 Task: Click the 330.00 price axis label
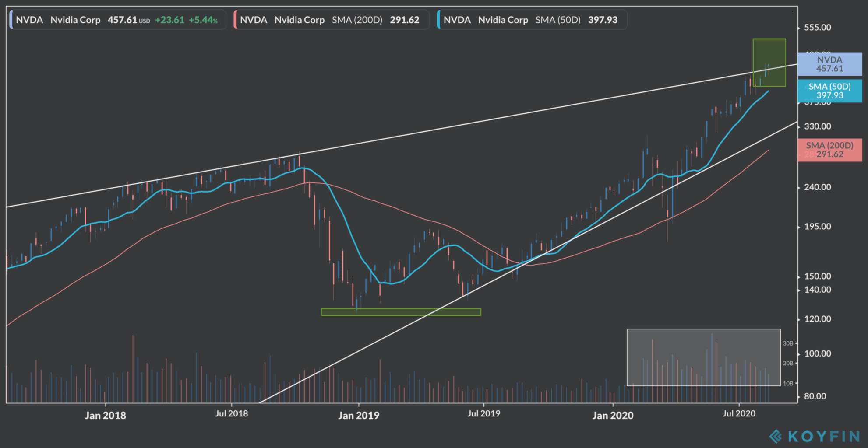click(x=817, y=126)
